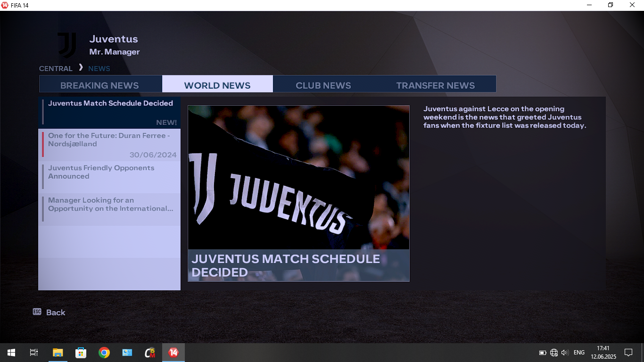Click the NEW! badge on the first story
This screenshot has width=644, height=362.
click(x=166, y=123)
